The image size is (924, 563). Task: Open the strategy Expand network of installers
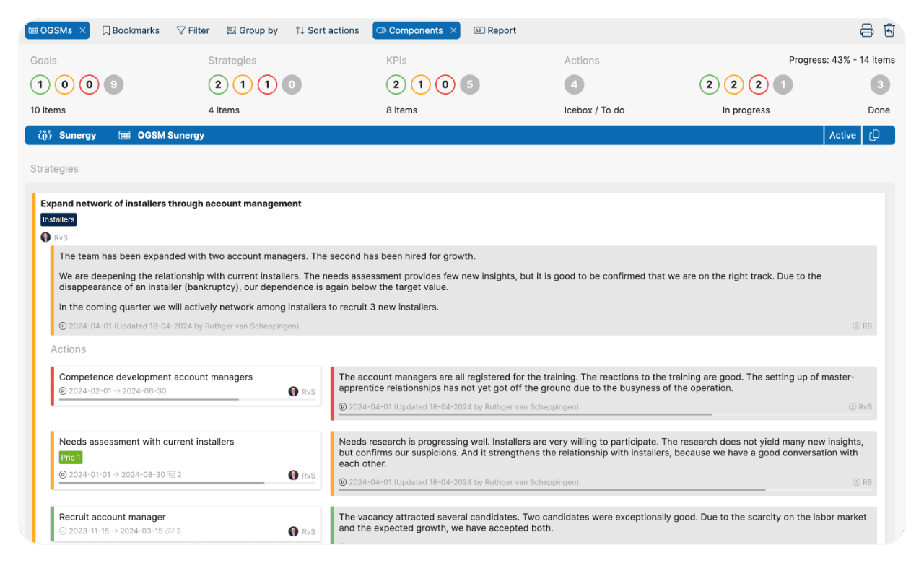tap(171, 204)
